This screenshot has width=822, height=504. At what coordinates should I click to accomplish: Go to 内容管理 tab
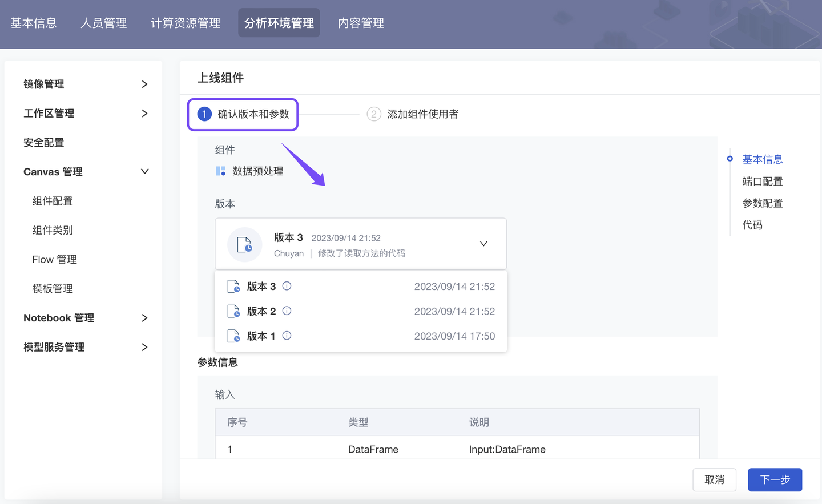point(361,23)
